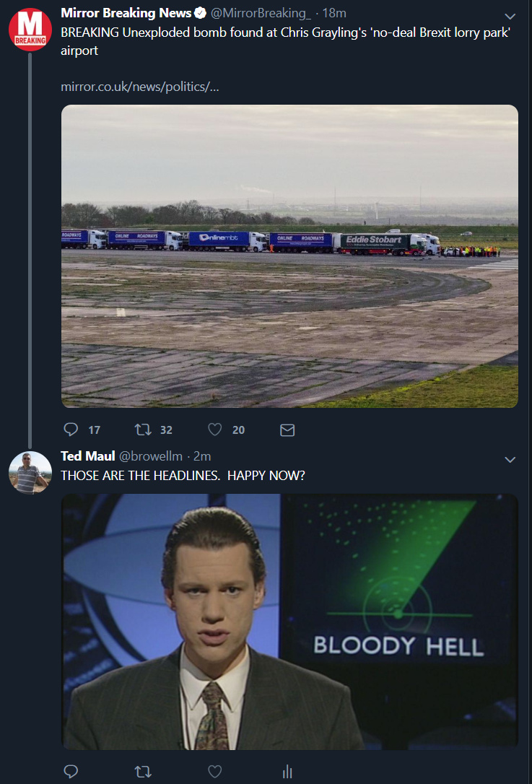The width and height of the screenshot is (532, 784).
Task: Enlarge the BLOODY HELL newsreader image
Action: tap(289, 621)
